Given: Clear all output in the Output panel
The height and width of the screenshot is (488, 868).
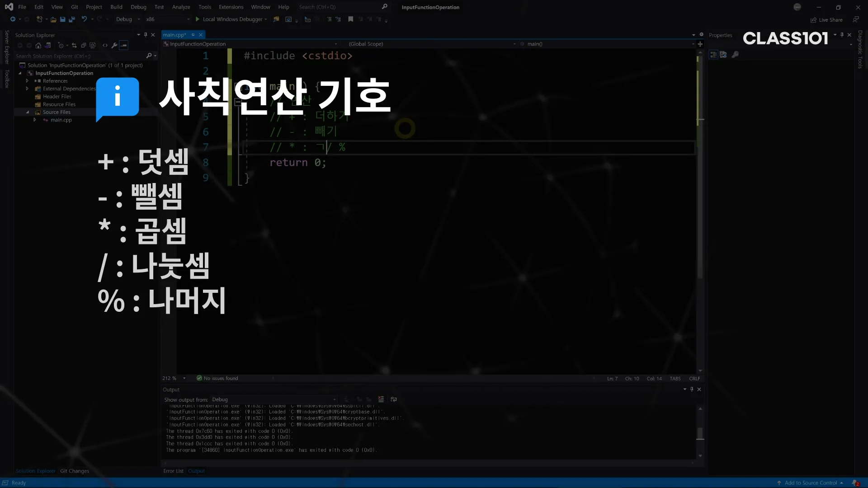Looking at the screenshot, I should coord(381,399).
